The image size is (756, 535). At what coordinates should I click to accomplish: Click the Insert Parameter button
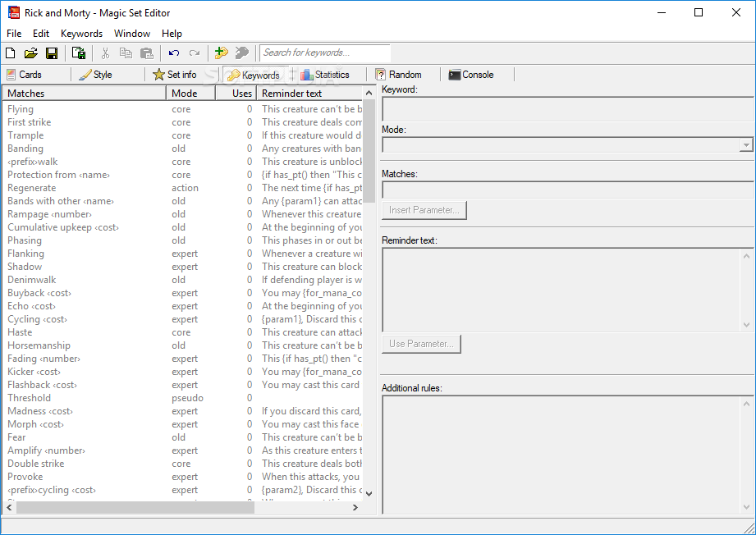[424, 210]
